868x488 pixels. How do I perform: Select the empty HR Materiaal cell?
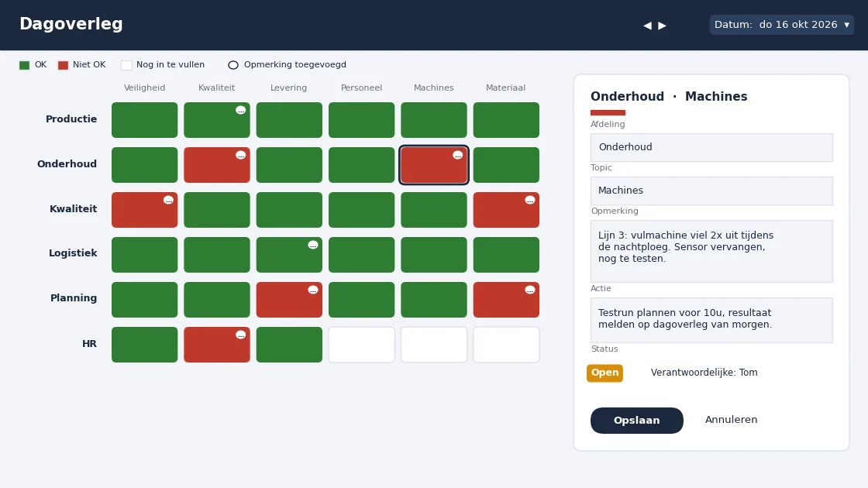point(506,345)
